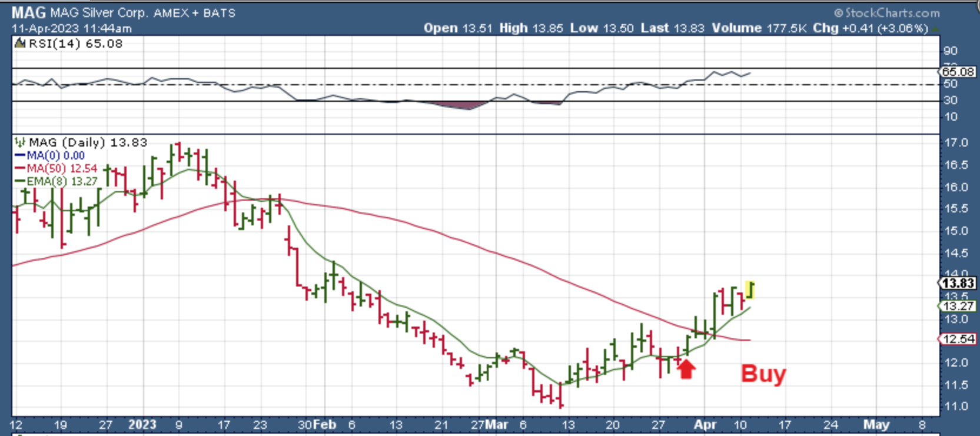Click the 2023 year label on date axis
The height and width of the screenshot is (436, 980).
142,425
